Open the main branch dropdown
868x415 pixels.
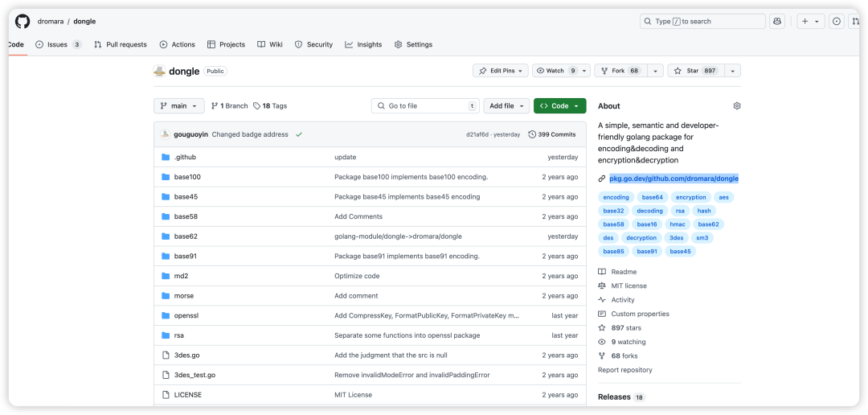pos(178,106)
